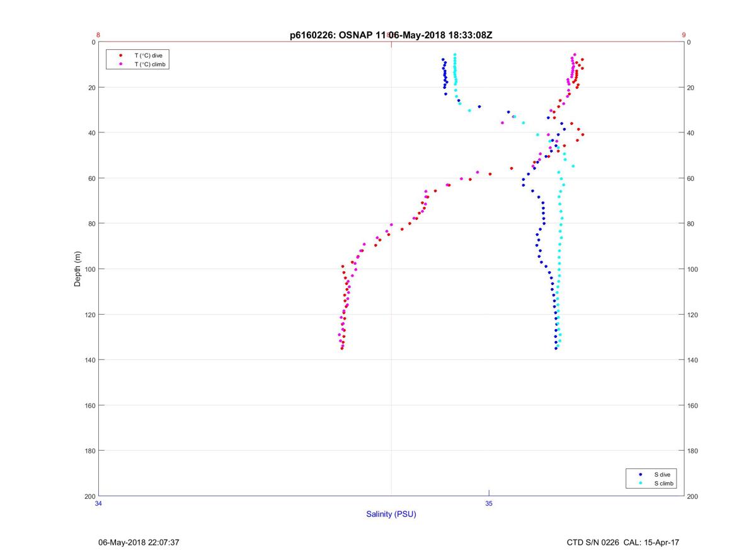Click the plot title p6160226: OSNAP
Screen dimensions: 756x558
pos(391,35)
